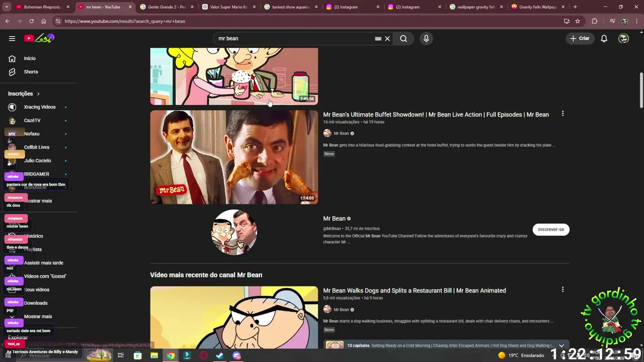This screenshot has width=644, height=362.
Task: Bookmark this page with the star icon
Action: (x=578, y=21)
